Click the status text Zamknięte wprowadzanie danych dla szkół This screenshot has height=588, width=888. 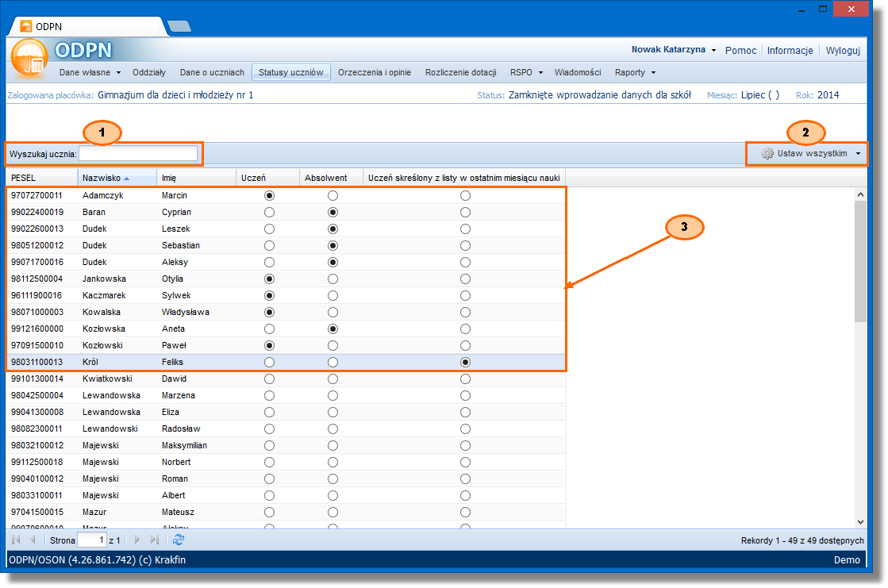(600, 95)
